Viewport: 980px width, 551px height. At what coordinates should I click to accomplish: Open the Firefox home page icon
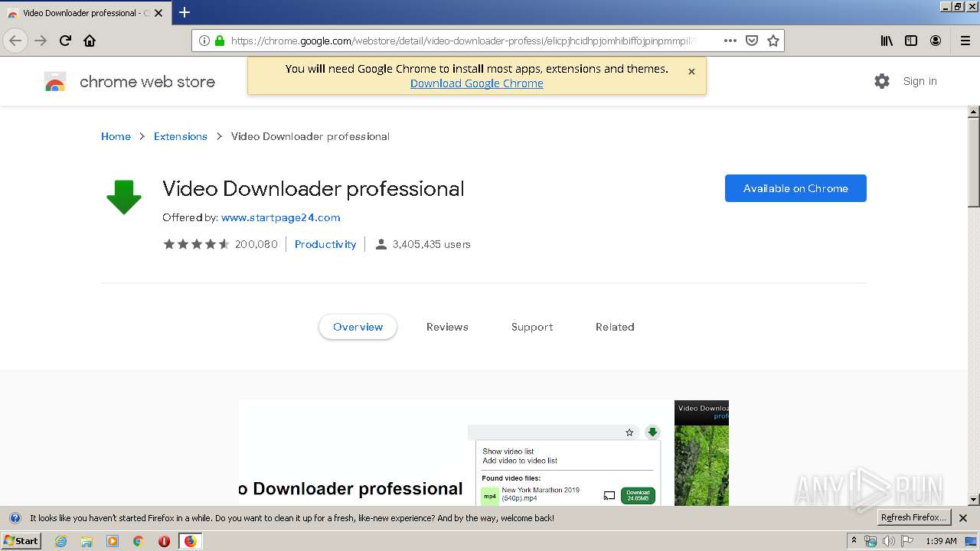[x=90, y=41]
